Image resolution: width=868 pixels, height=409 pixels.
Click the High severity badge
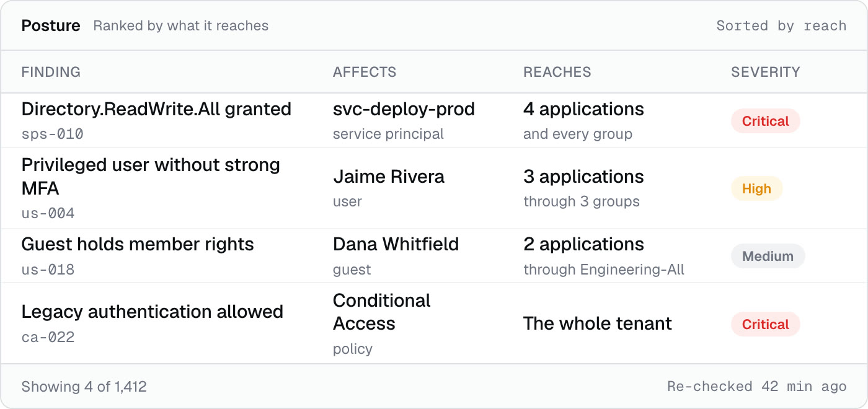tap(756, 188)
